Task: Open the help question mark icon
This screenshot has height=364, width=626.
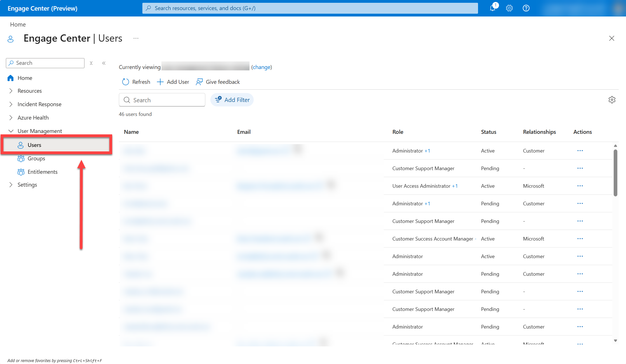Action: click(526, 8)
